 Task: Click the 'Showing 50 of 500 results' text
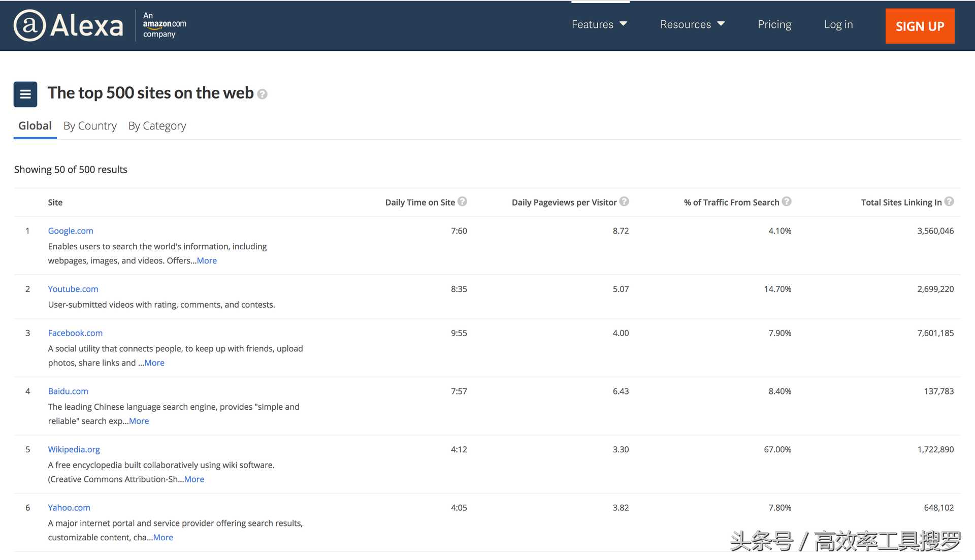pos(71,170)
